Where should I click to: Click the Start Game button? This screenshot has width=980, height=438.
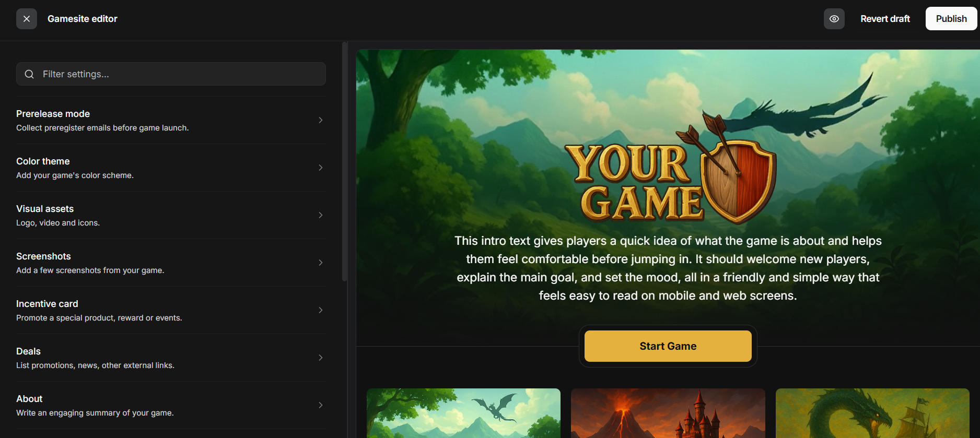(x=668, y=346)
